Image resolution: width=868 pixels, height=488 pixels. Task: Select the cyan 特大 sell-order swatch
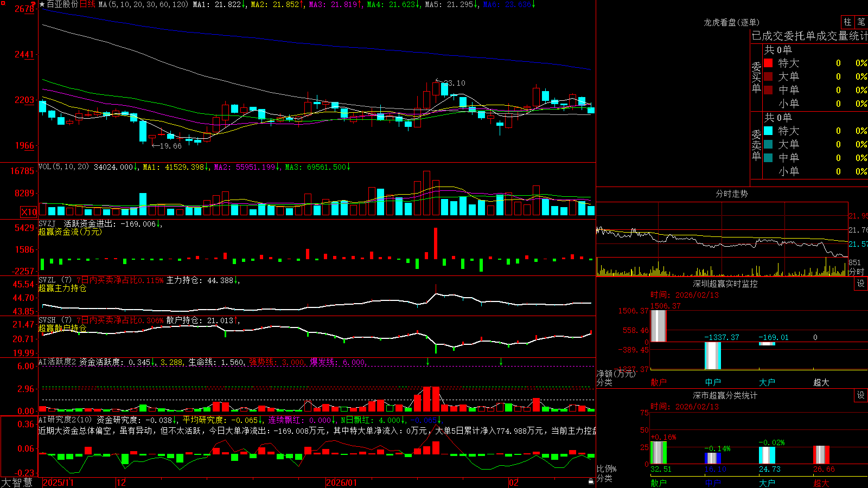click(x=768, y=131)
